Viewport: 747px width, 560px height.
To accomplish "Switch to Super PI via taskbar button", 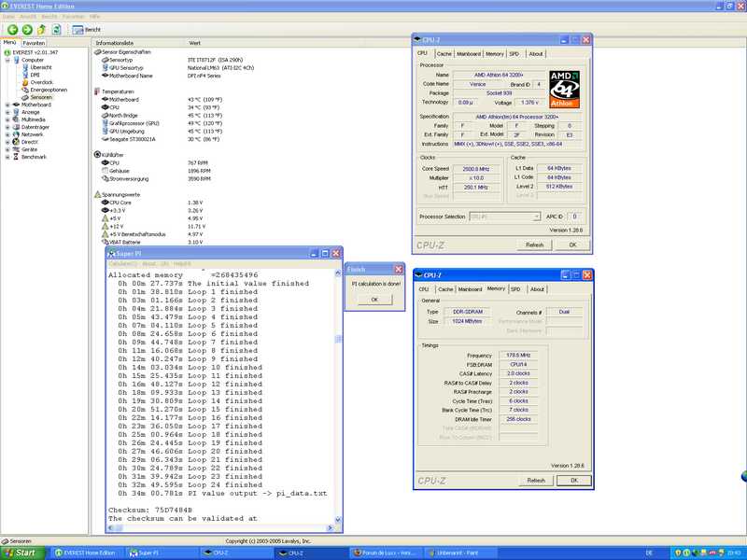I will click(162, 553).
